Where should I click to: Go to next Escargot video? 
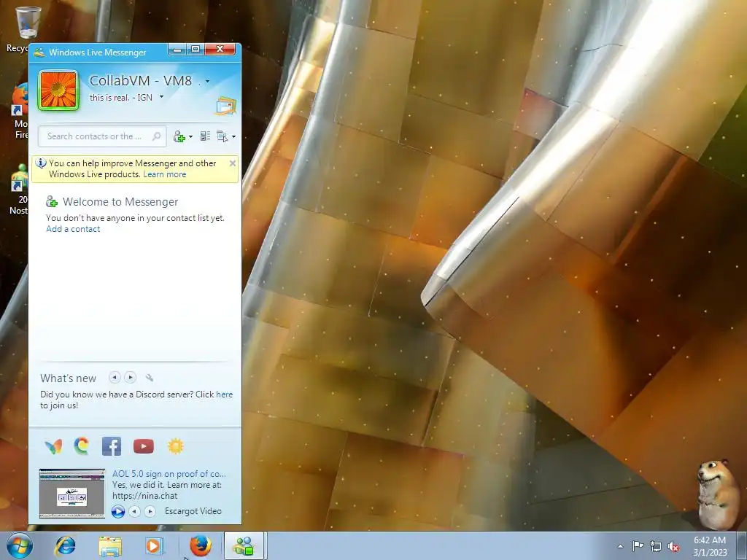pyautogui.click(x=150, y=511)
